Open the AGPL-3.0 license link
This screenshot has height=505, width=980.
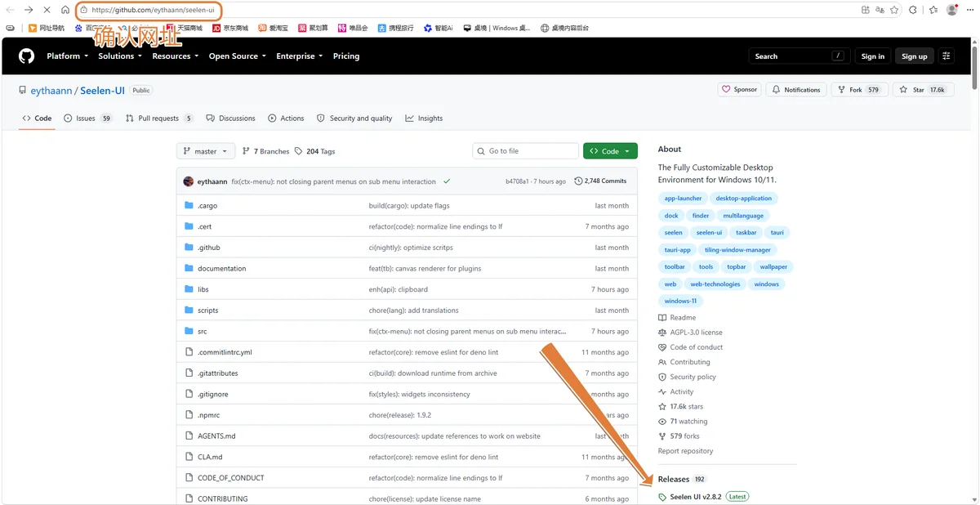click(x=690, y=333)
